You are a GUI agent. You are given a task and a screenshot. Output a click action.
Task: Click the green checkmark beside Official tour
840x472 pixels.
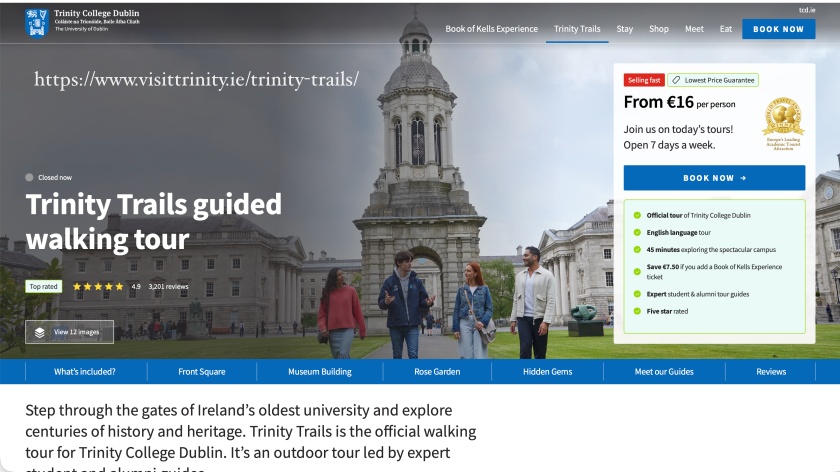[637, 215]
